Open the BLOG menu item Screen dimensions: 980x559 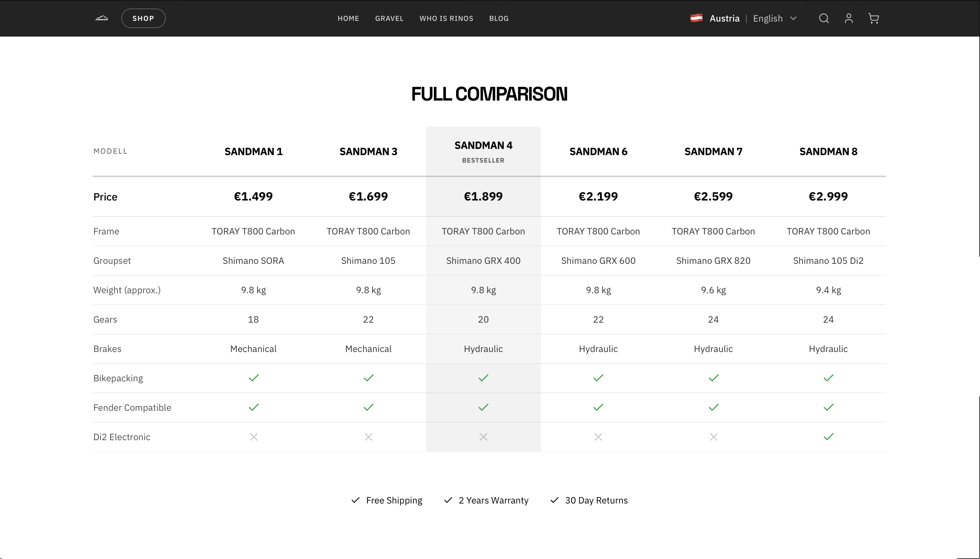[499, 18]
